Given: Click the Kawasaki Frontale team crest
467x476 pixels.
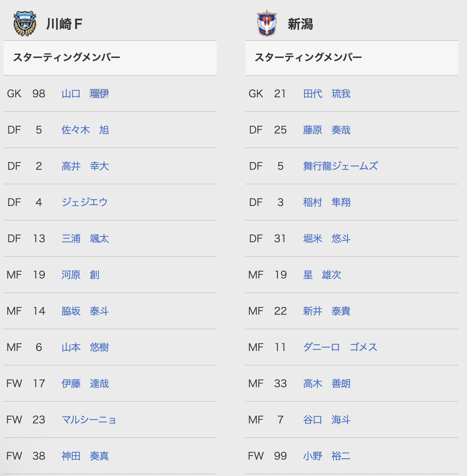Looking at the screenshot, I should tap(25, 24).
